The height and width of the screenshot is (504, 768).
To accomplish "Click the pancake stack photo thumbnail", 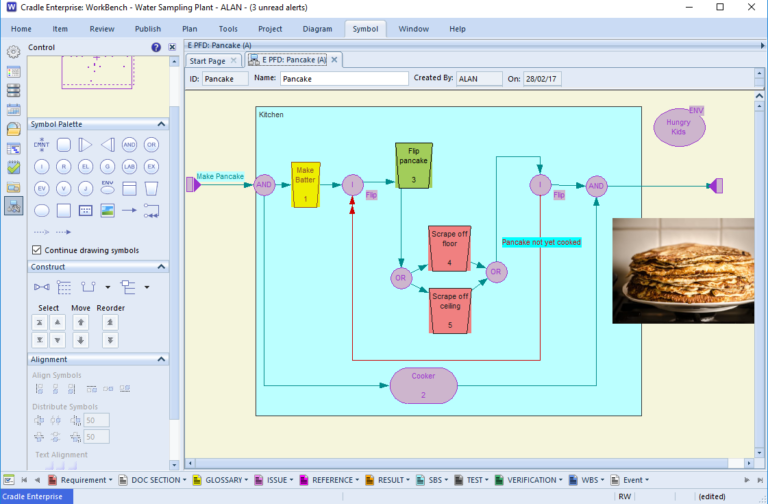I will click(x=683, y=270).
